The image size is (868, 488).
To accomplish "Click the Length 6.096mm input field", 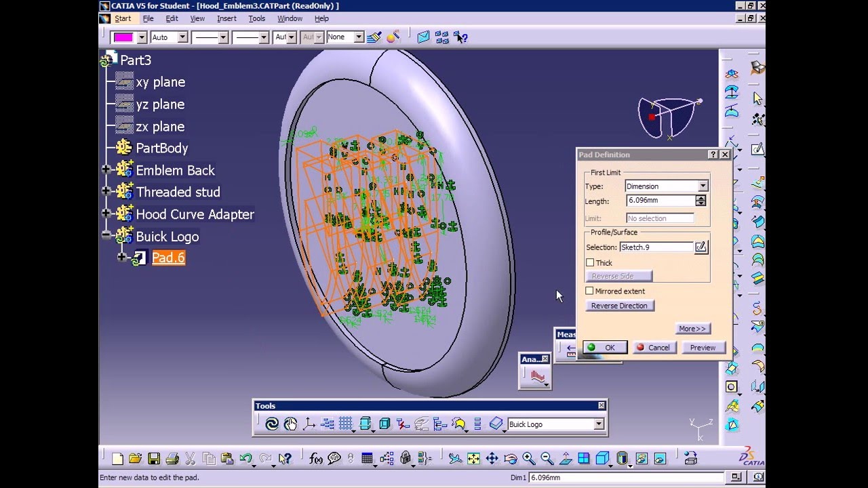I will (660, 201).
